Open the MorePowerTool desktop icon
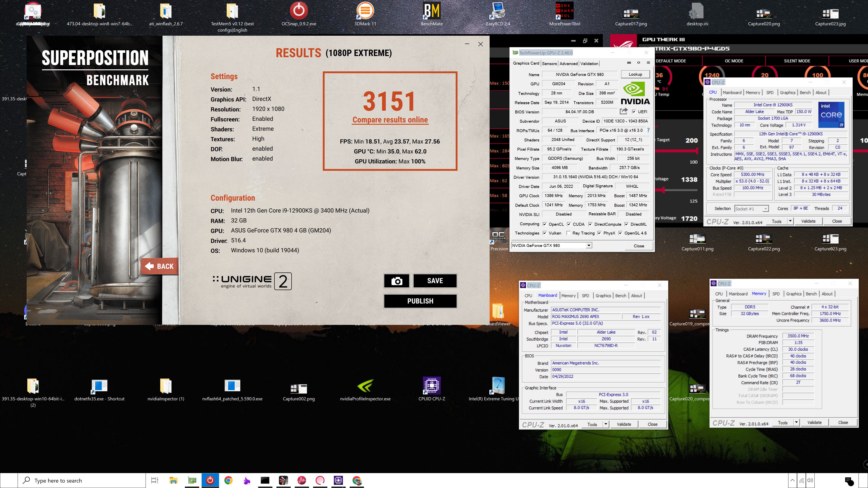Viewport: 868px width, 488px height. [x=564, y=14]
